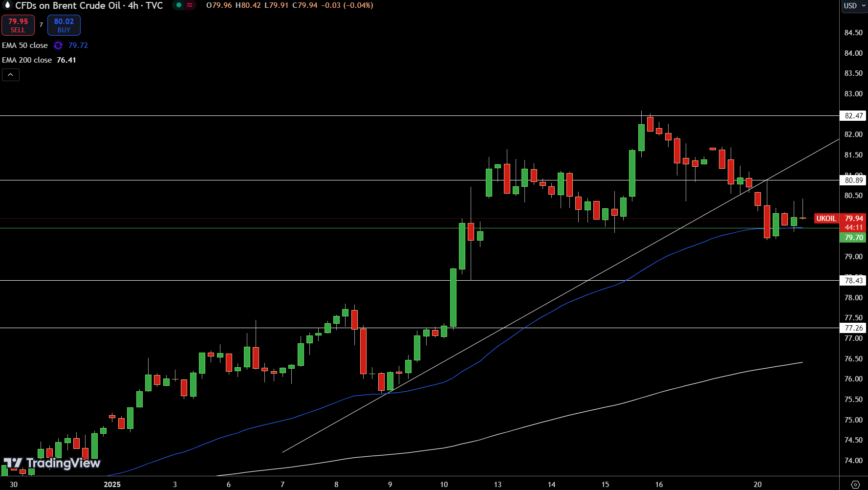868x490 pixels.
Task: Click the 84.50 price scale label
Action: (853, 33)
